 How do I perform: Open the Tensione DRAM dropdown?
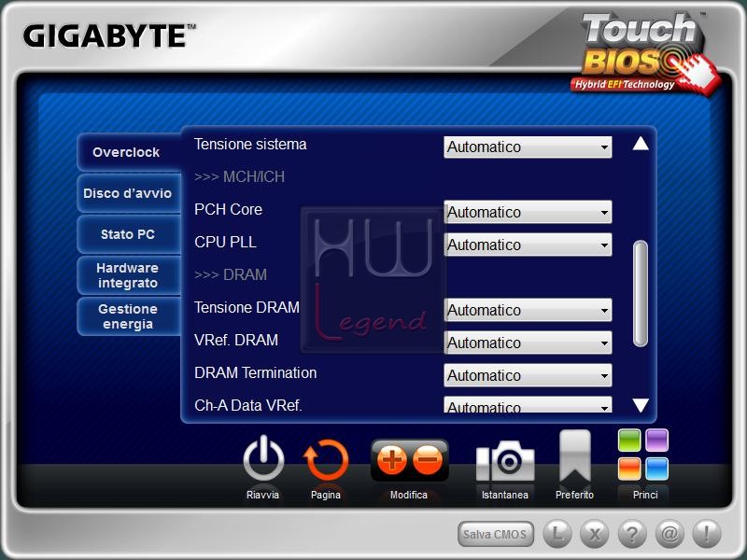(528, 310)
